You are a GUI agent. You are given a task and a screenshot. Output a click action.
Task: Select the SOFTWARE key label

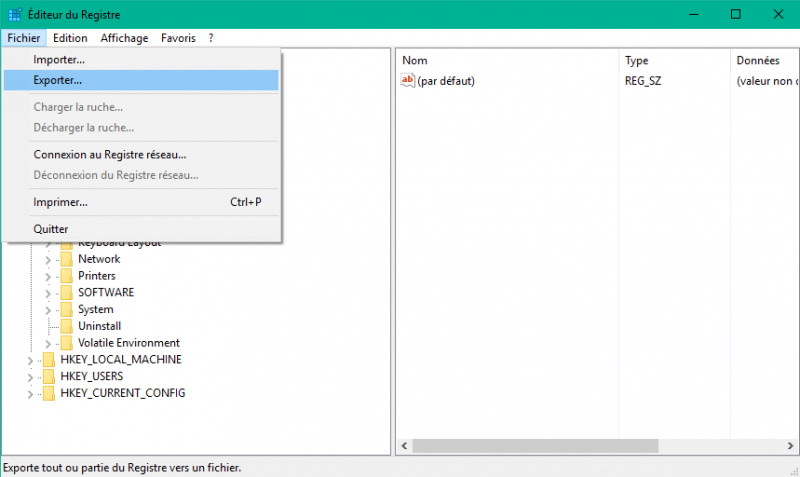point(106,293)
